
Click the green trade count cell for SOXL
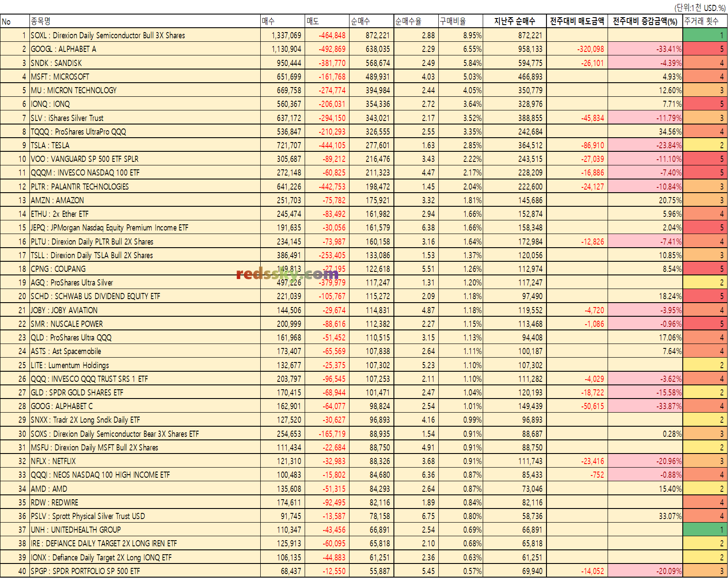tap(705, 35)
